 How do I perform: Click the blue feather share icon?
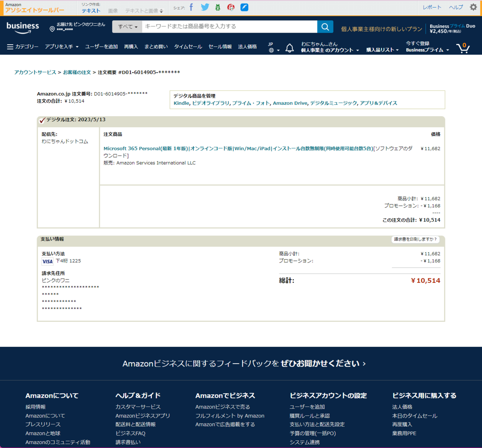point(244,7)
